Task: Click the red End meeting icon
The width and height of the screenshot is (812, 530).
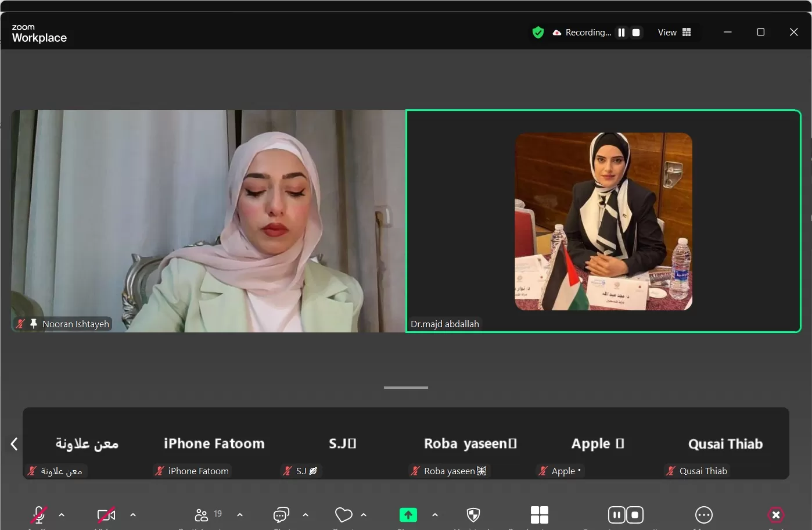Action: pyautogui.click(x=776, y=515)
